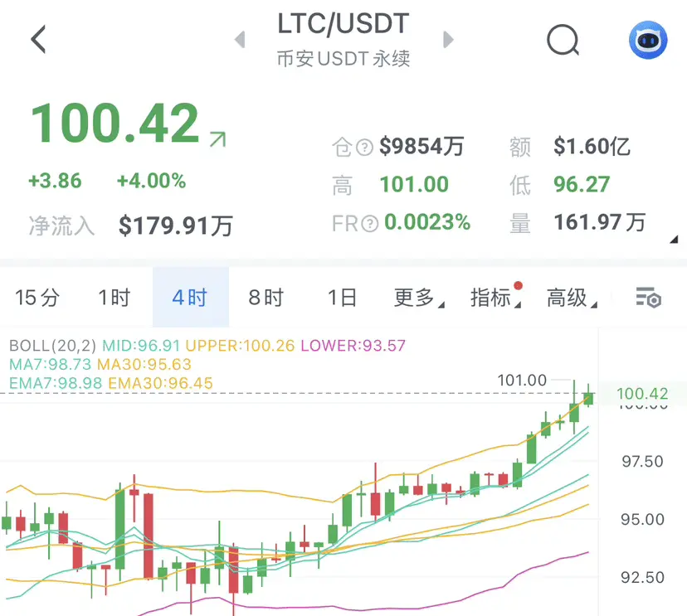This screenshot has width=687, height=616.
Task: Tap the EMA7:98.98 label
Action: pyautogui.click(x=56, y=383)
